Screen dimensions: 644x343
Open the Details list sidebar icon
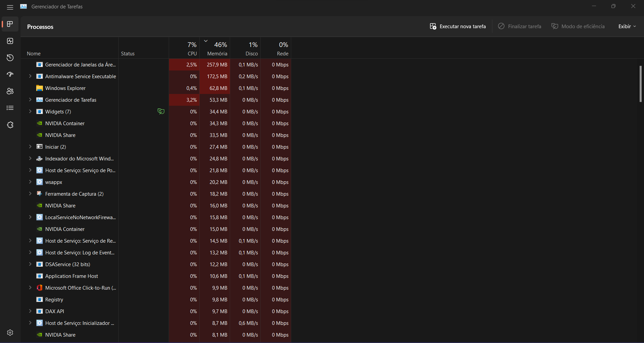(x=10, y=108)
